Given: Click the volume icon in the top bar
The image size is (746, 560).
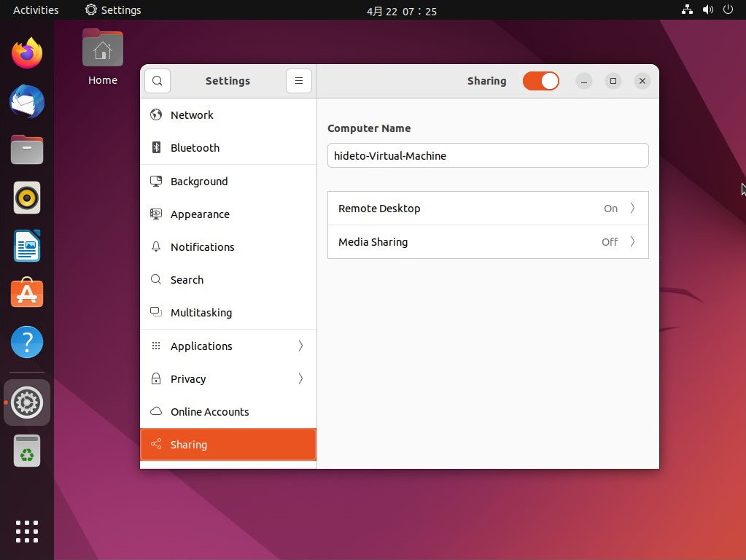Looking at the screenshot, I should click(x=707, y=9).
